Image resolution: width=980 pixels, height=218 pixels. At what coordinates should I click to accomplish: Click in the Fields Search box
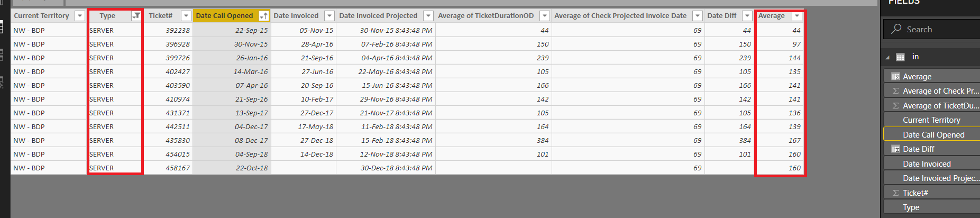(932, 29)
